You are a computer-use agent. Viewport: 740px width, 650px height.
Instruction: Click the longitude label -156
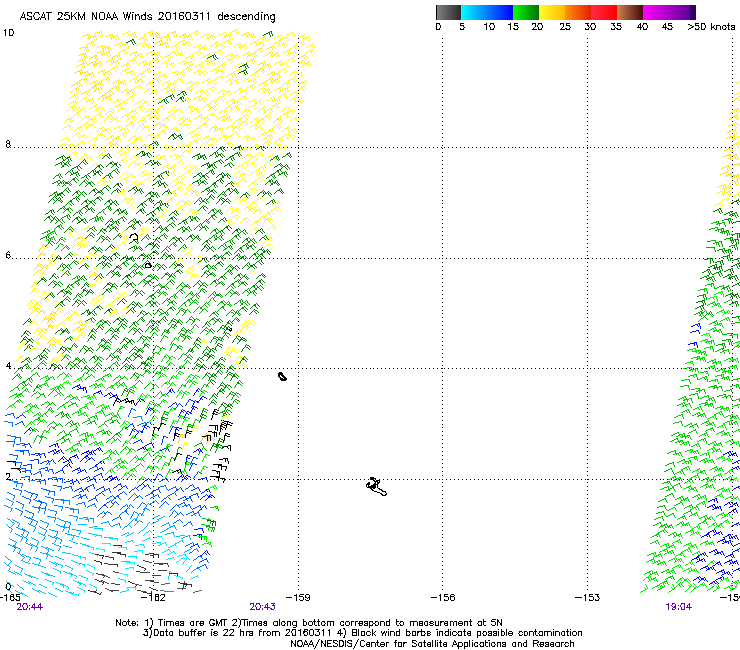tap(443, 598)
